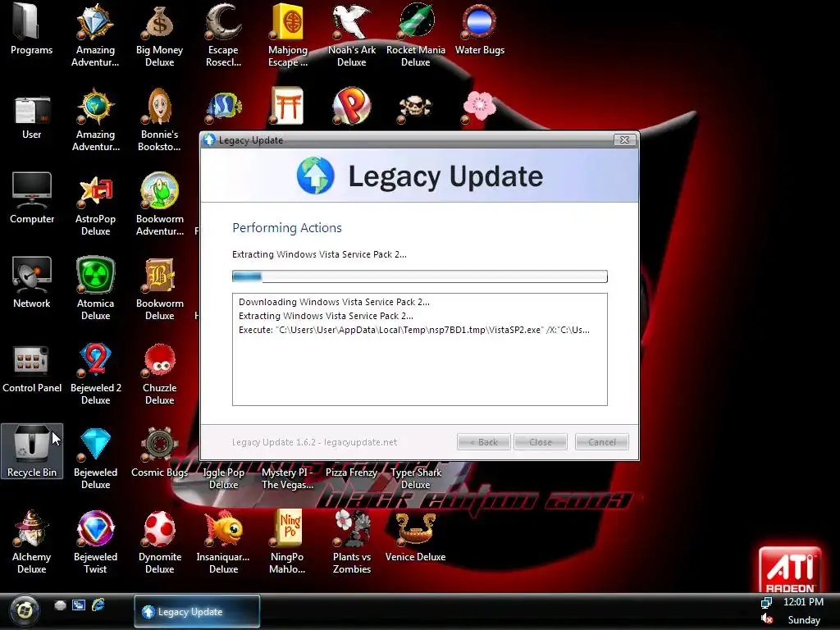Close the Legacy Update window with X
The height and width of the screenshot is (630, 840).
pyautogui.click(x=624, y=139)
